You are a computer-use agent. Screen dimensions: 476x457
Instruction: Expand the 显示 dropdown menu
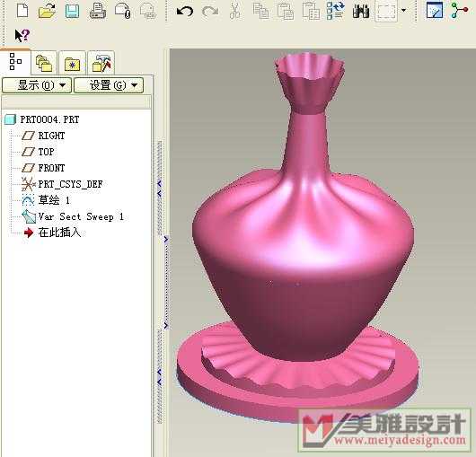coord(37,85)
